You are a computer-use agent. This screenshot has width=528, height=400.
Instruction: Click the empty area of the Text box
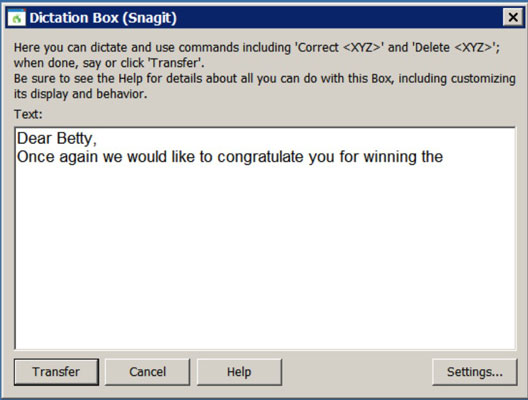pos(265,256)
